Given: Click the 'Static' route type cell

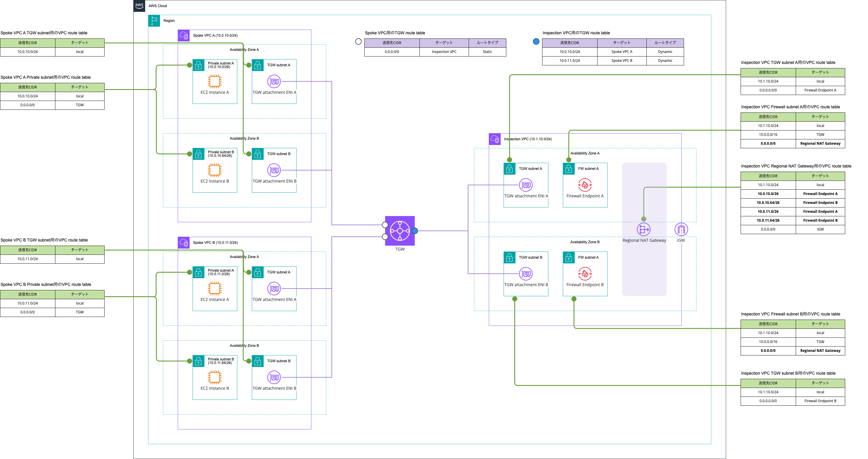Looking at the screenshot, I should [487, 52].
